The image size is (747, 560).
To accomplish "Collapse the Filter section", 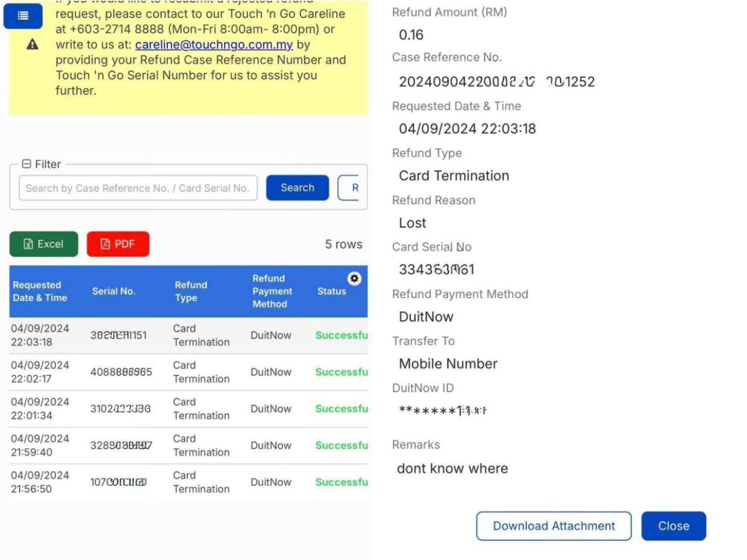I will 27,164.
